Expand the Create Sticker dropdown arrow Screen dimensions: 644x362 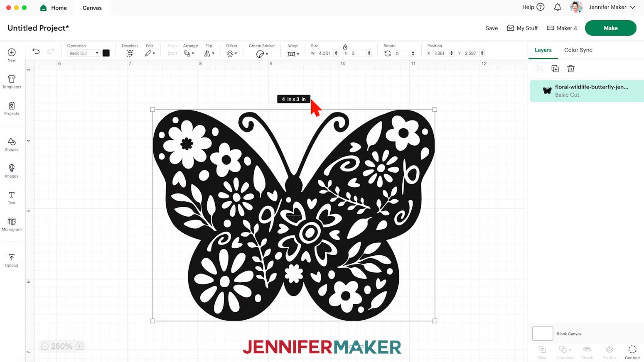point(267,54)
